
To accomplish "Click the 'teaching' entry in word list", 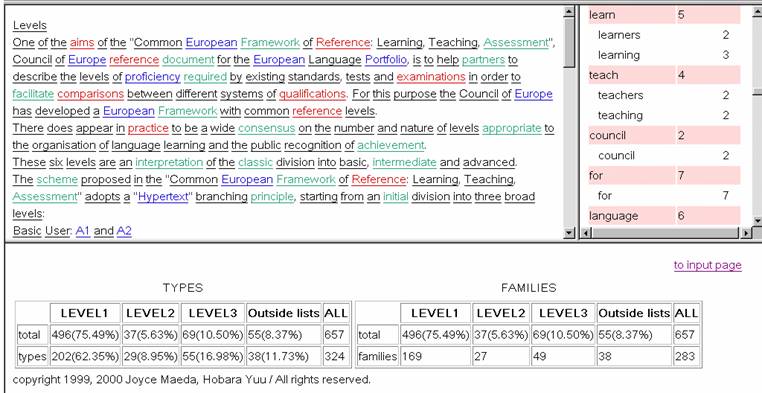I will tap(620, 115).
